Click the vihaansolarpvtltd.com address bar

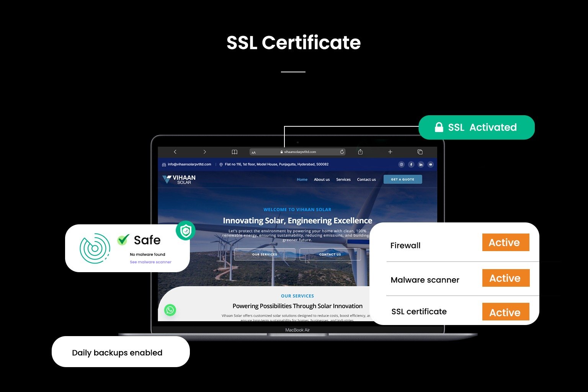point(298,152)
